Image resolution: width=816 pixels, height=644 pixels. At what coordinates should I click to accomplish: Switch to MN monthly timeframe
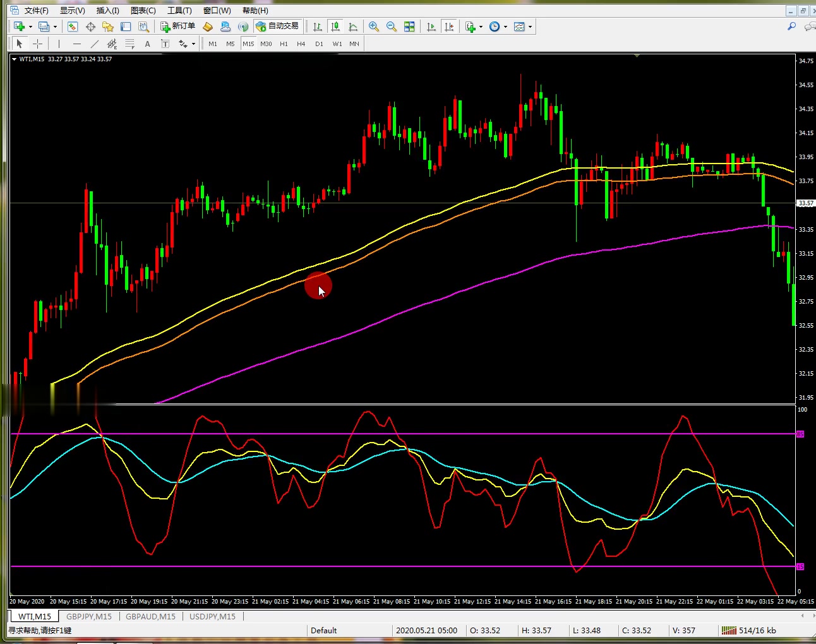(x=354, y=44)
